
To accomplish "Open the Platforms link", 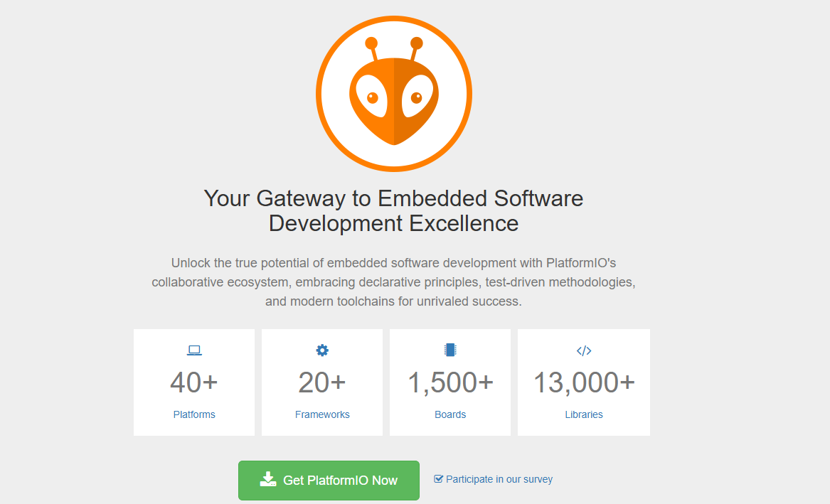I will [194, 414].
